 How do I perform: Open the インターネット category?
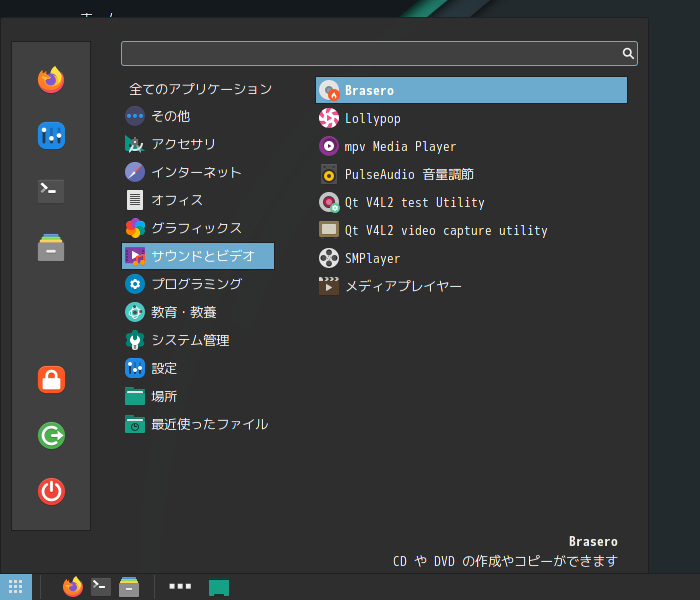click(198, 172)
